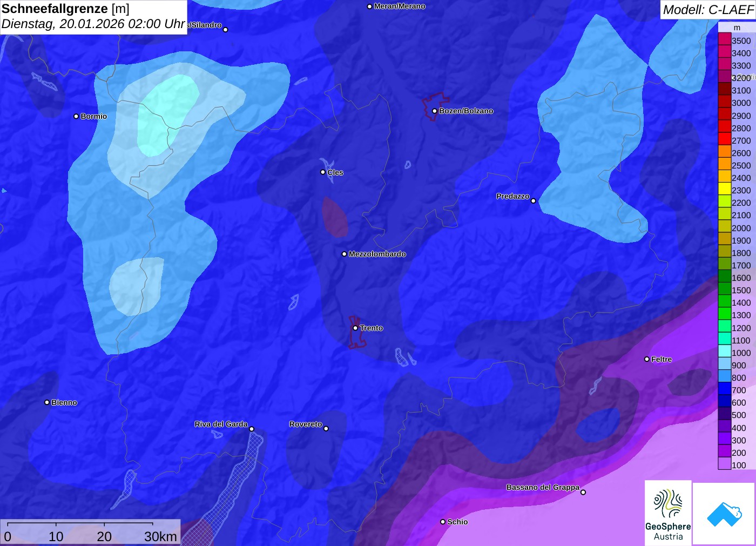The image size is (756, 546).
Task: Click the GeoSphere Austria logo
Action: click(x=668, y=513)
